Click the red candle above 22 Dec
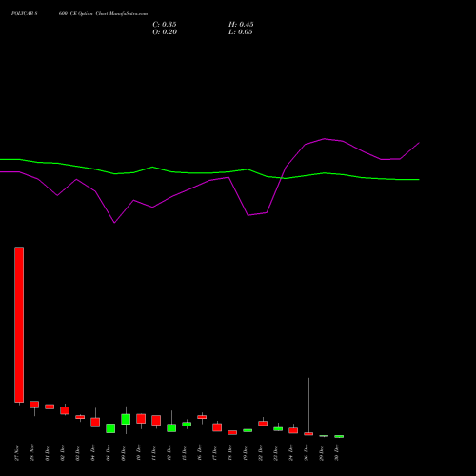Image resolution: width=476 pixels, height=476 pixels. (x=263, y=424)
